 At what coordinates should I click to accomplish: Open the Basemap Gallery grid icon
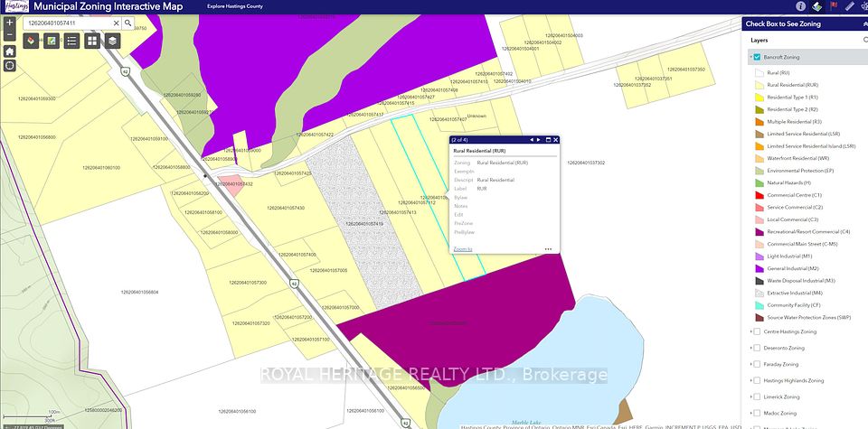92,41
